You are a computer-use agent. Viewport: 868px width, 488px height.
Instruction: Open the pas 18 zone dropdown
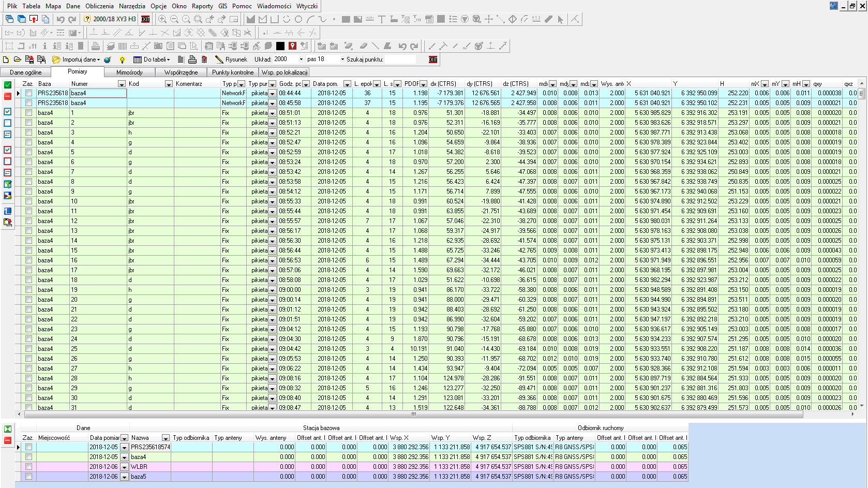[x=342, y=60]
